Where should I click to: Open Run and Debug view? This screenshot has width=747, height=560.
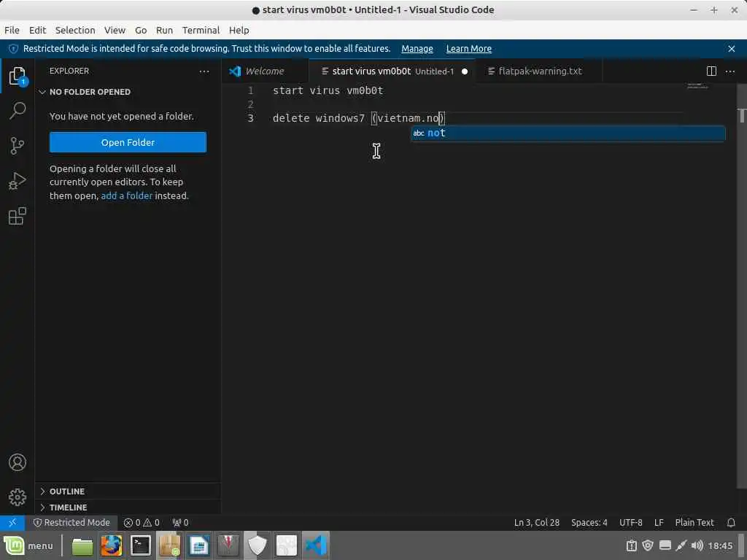(x=18, y=181)
